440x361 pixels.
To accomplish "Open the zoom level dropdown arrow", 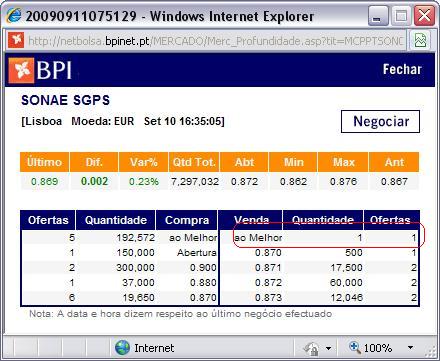I will [x=411, y=348].
